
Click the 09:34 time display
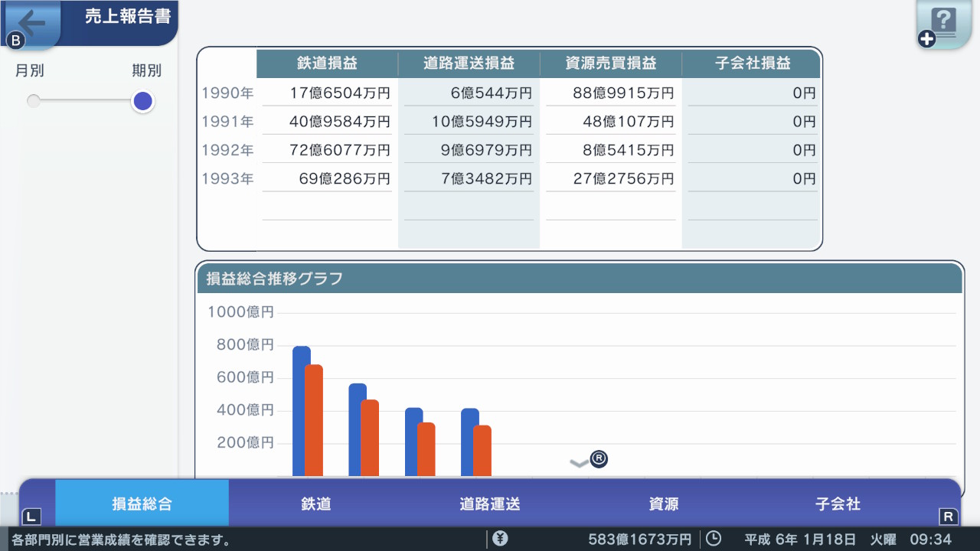coord(930,540)
